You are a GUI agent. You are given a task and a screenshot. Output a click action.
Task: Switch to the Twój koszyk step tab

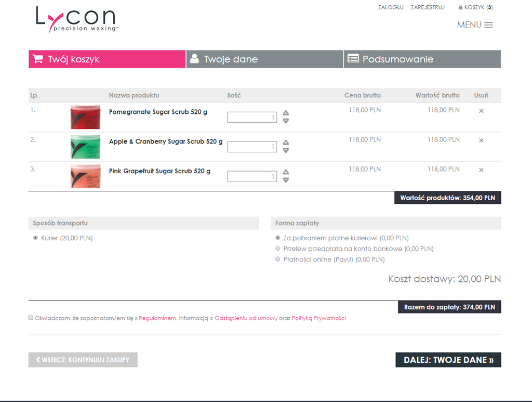pyautogui.click(x=107, y=59)
